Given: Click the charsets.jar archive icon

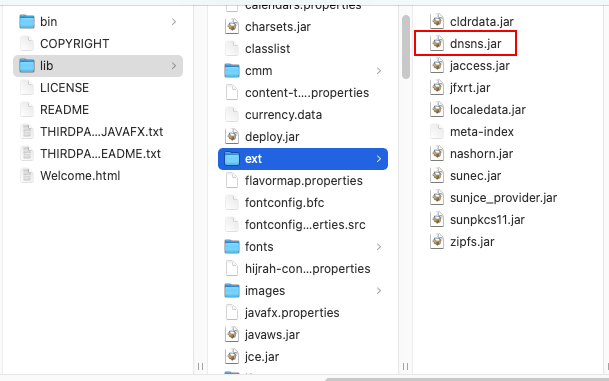Looking at the screenshot, I should click(232, 27).
